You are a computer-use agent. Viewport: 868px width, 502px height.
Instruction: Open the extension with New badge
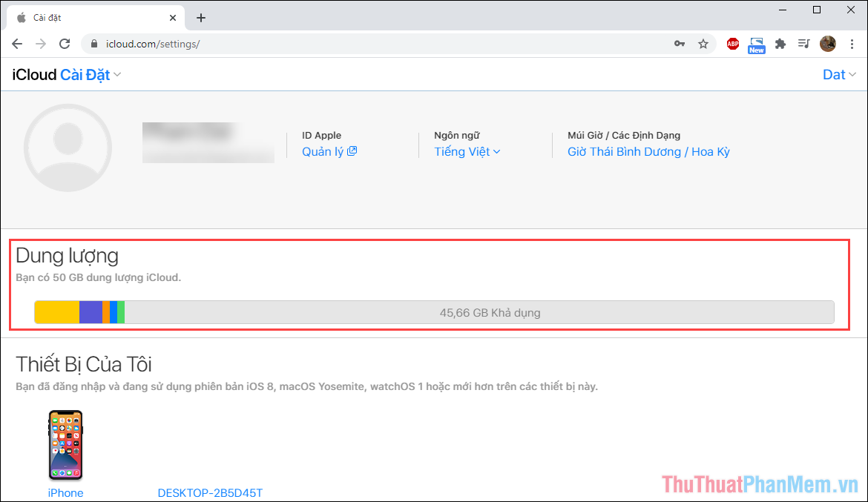756,44
